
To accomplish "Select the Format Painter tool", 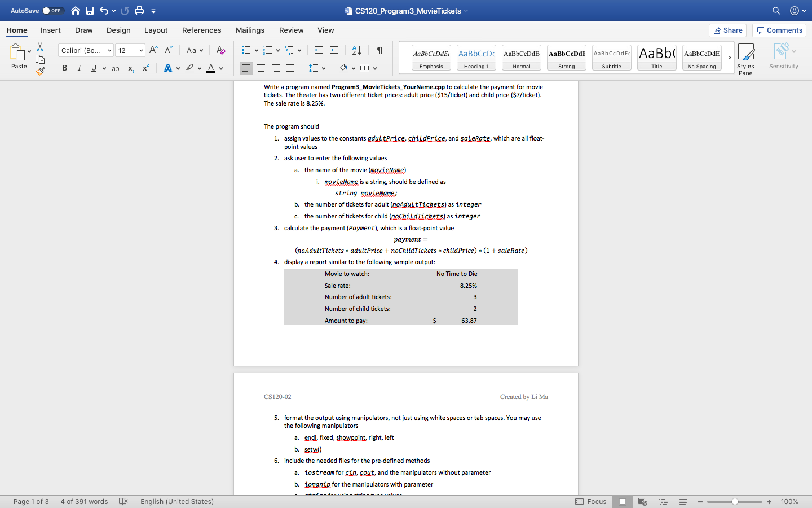I will [x=39, y=70].
